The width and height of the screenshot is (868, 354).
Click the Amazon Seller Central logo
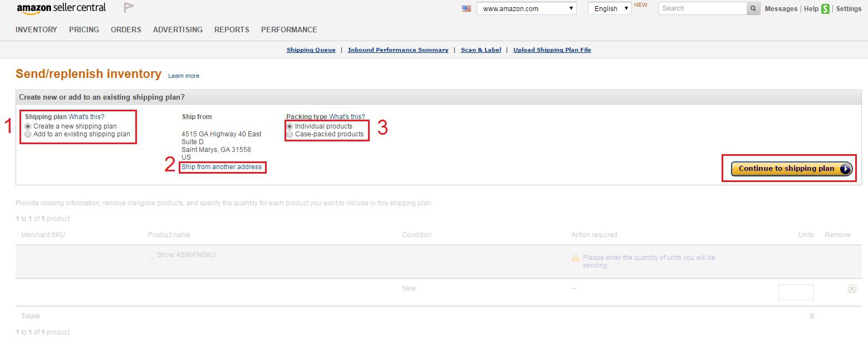[x=61, y=8]
